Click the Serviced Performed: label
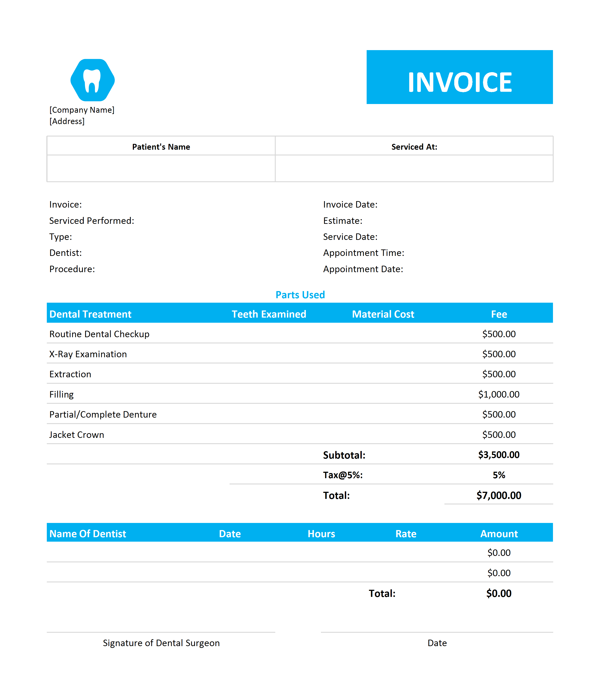600x700 pixels. click(x=92, y=221)
